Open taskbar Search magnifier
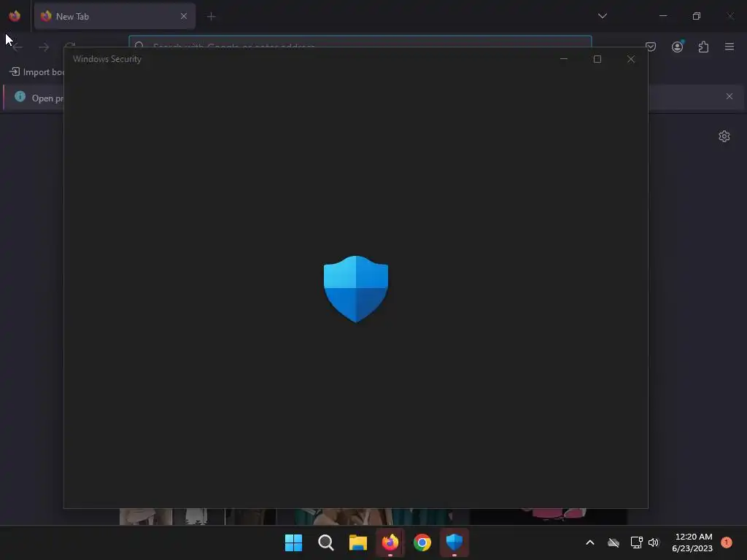This screenshot has width=747, height=560. click(x=326, y=542)
